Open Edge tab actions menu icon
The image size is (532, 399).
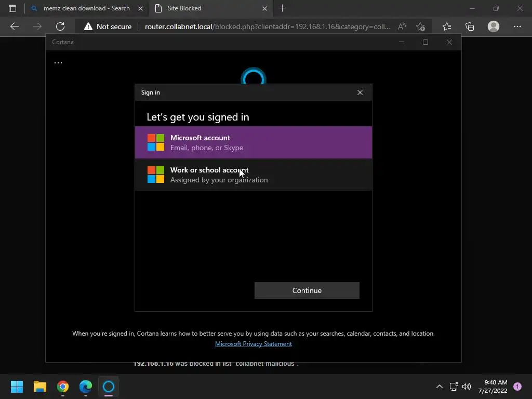[x=12, y=8]
